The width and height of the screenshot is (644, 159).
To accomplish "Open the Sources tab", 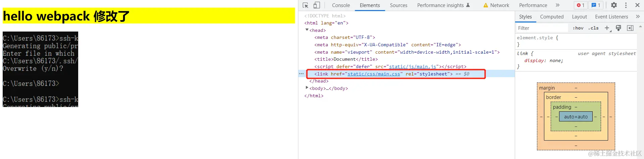I will point(398,5).
